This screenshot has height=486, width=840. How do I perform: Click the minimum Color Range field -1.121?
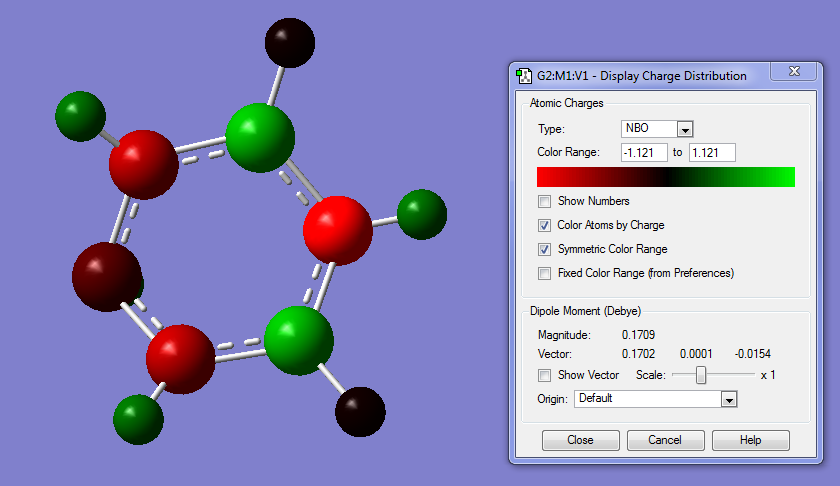click(644, 153)
